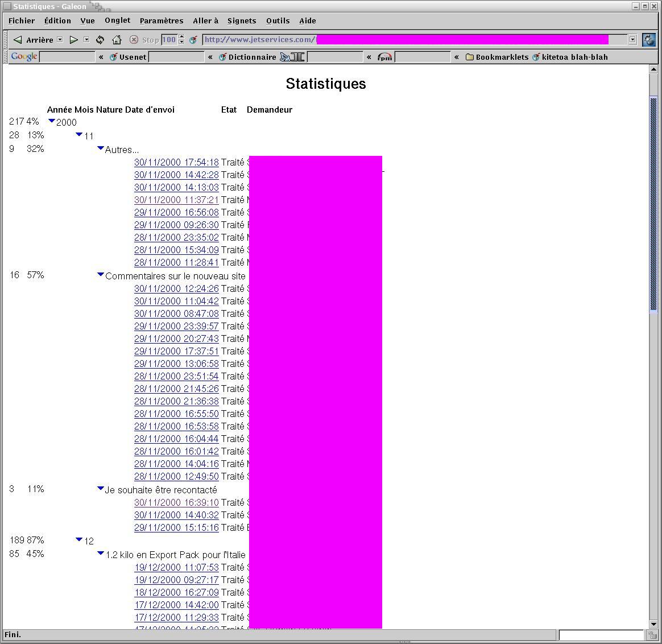Open the Signets menu
The width and height of the screenshot is (662, 644).
[242, 20]
